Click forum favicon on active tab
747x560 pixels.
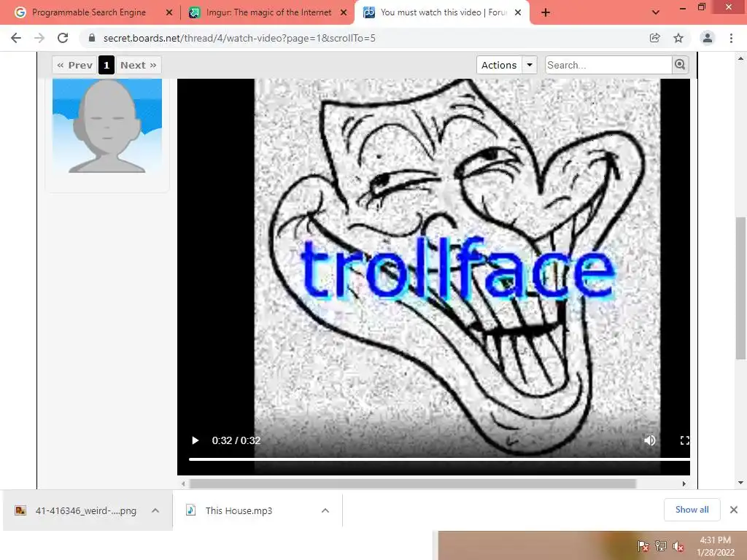pos(368,12)
